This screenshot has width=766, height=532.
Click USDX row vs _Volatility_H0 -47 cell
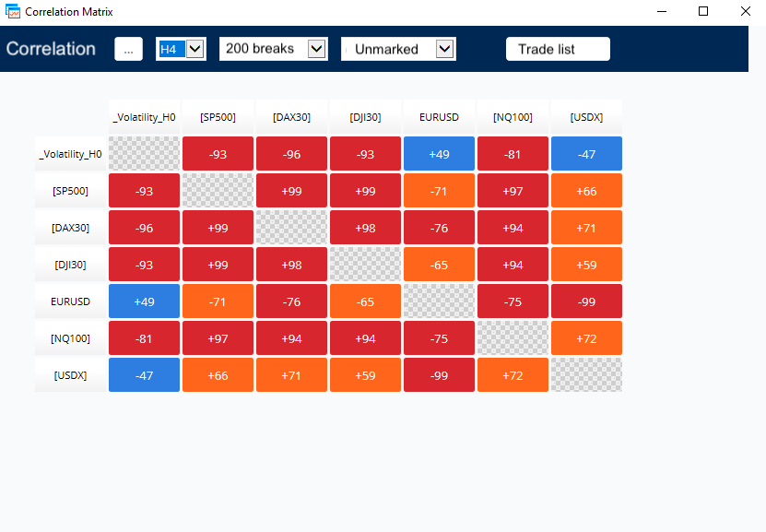(144, 375)
